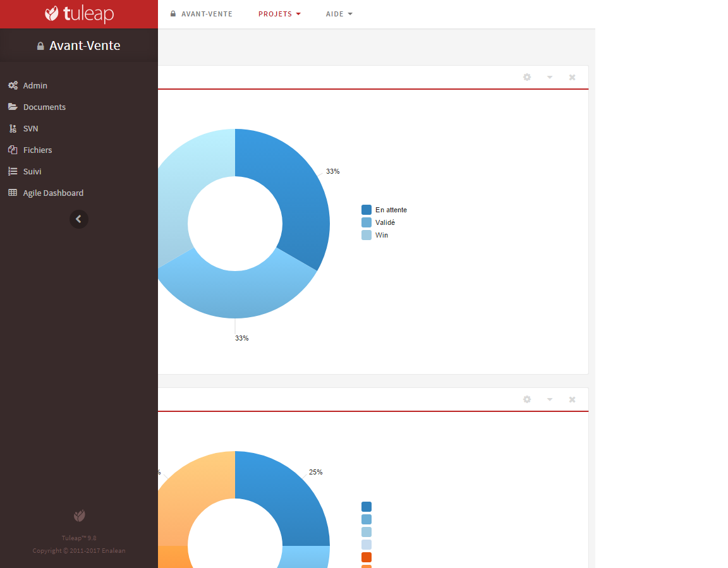Click the SVN branch icon
This screenshot has width=728, height=568.
[x=13, y=128]
